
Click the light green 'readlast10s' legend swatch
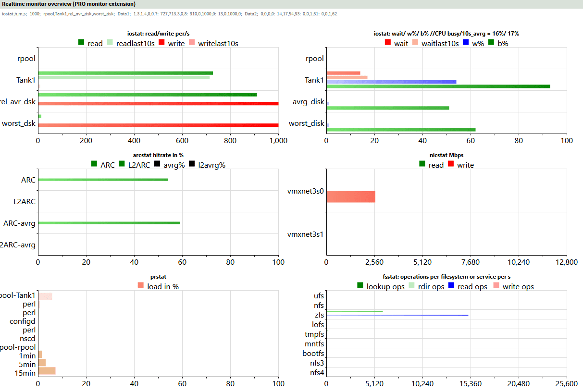[110, 43]
